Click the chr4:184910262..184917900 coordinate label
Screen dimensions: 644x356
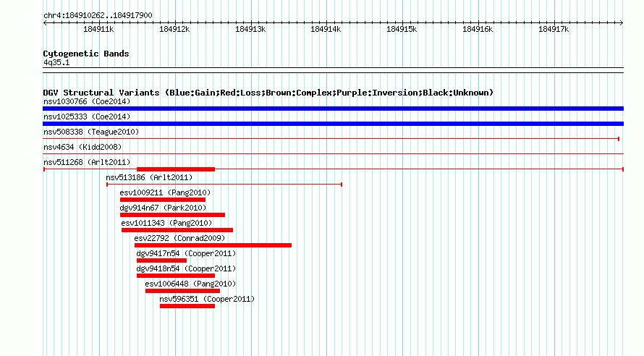tap(98, 15)
